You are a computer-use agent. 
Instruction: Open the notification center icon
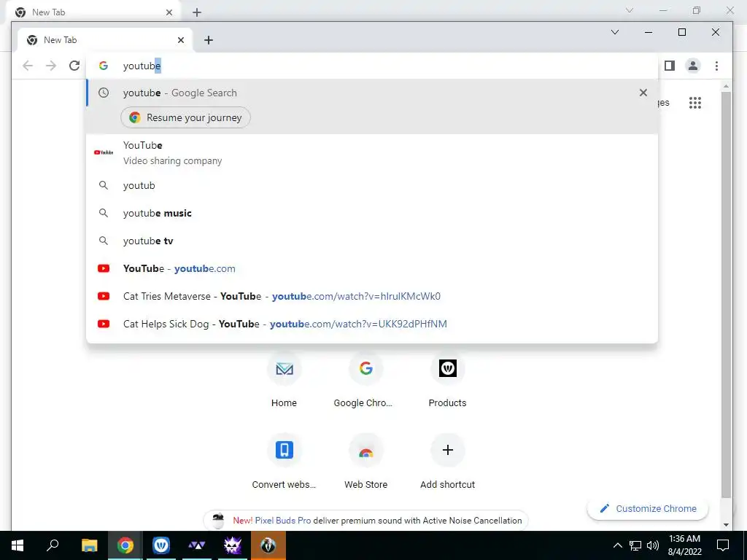point(723,545)
